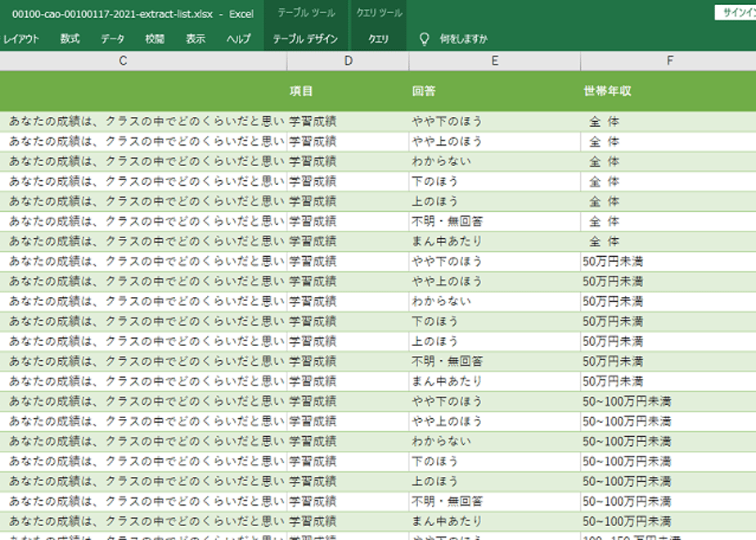Select やや上のほう in the 50~100万円未満 group
The image size is (756, 540).
(x=495, y=421)
